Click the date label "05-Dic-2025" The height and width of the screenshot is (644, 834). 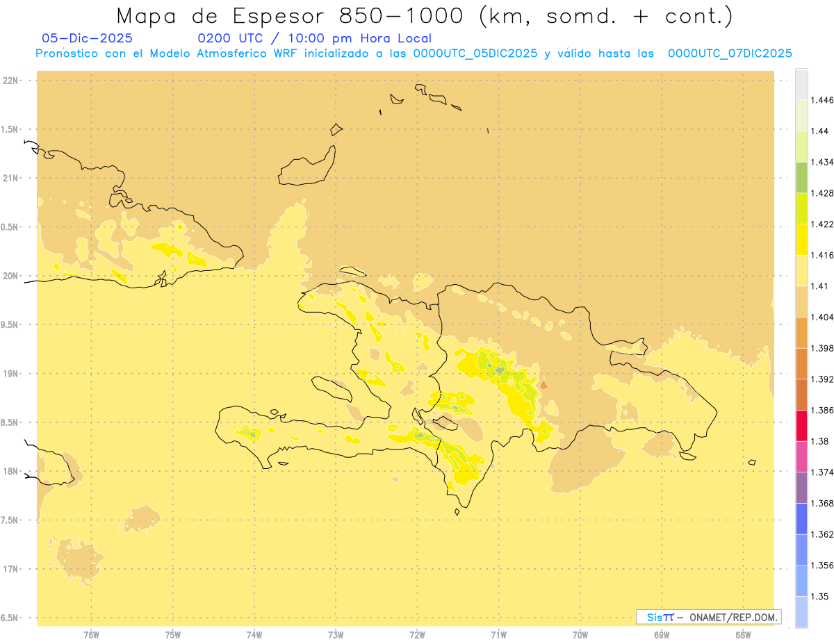(x=88, y=39)
